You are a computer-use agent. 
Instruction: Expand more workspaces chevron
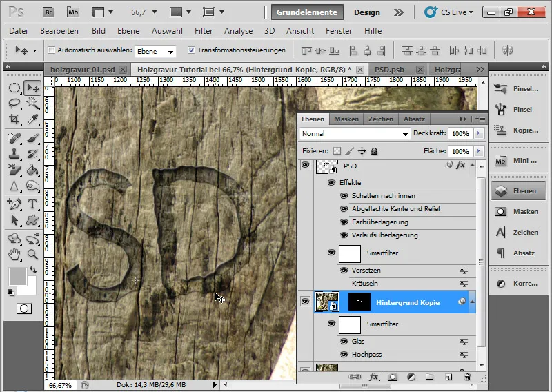(399, 12)
